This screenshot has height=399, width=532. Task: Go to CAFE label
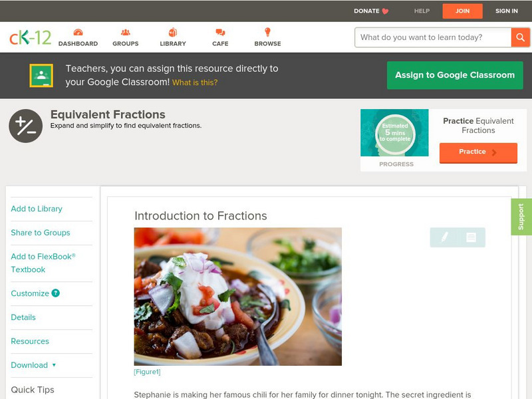click(220, 44)
